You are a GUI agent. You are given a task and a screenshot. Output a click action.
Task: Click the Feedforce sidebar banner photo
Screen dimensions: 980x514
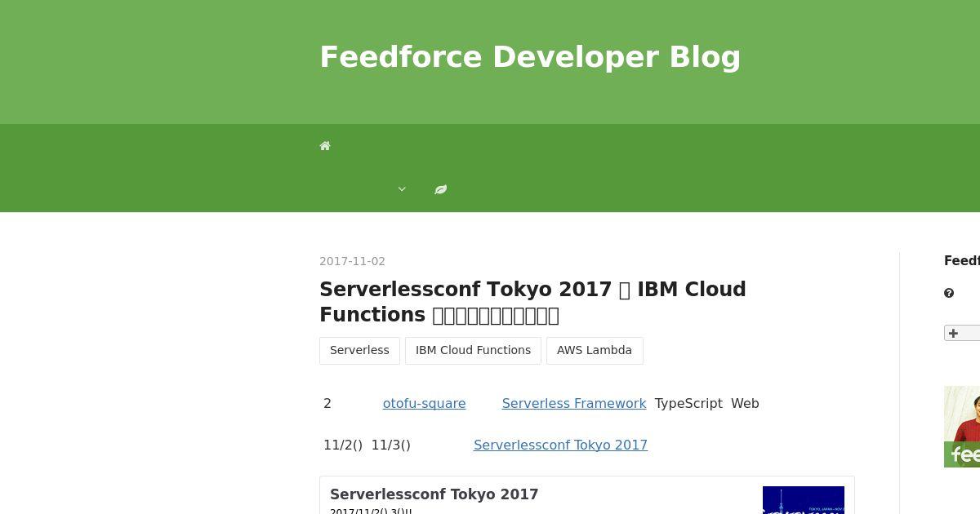pos(962,414)
